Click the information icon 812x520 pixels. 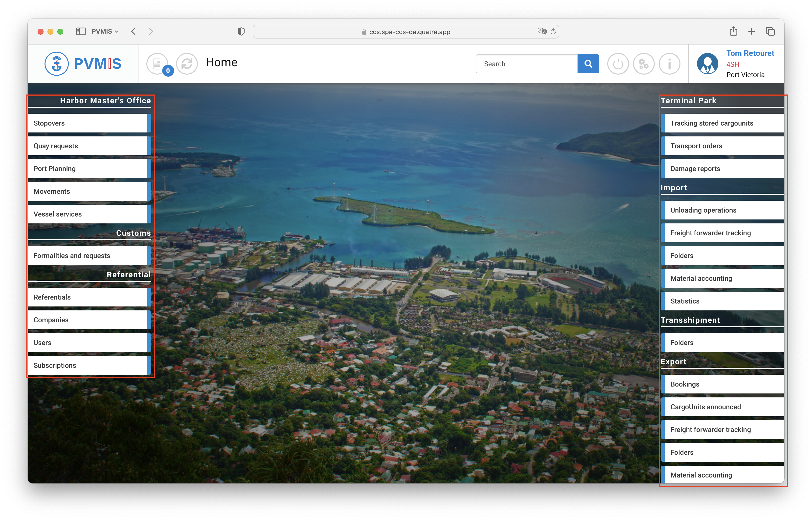669,64
